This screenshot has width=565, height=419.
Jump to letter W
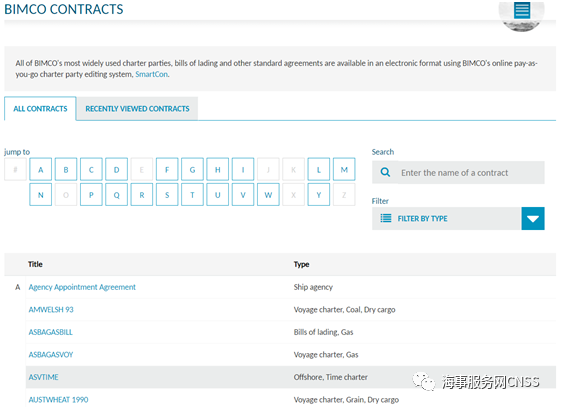268,195
